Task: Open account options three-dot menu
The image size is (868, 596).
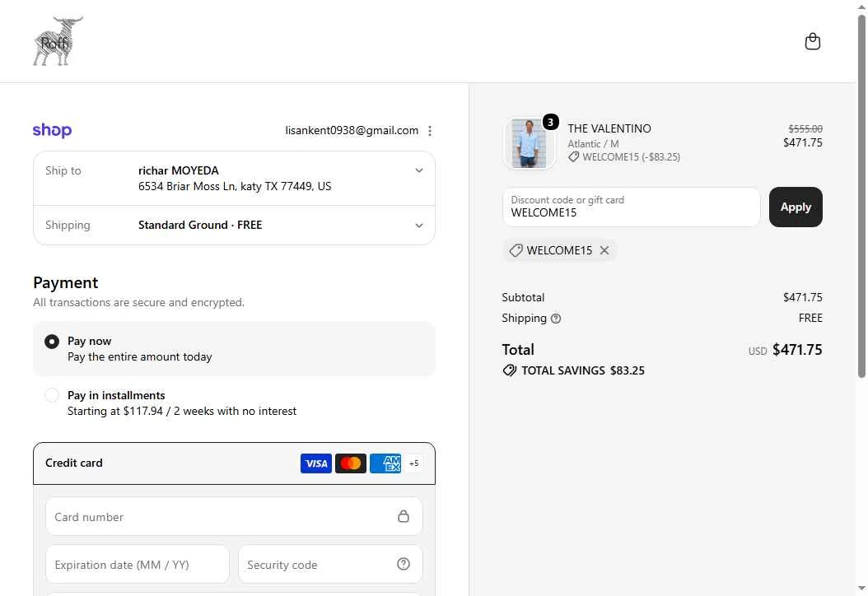Action: (430, 131)
